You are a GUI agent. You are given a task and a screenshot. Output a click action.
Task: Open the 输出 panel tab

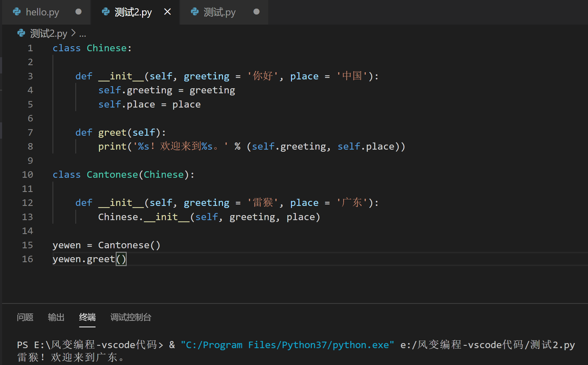click(56, 317)
